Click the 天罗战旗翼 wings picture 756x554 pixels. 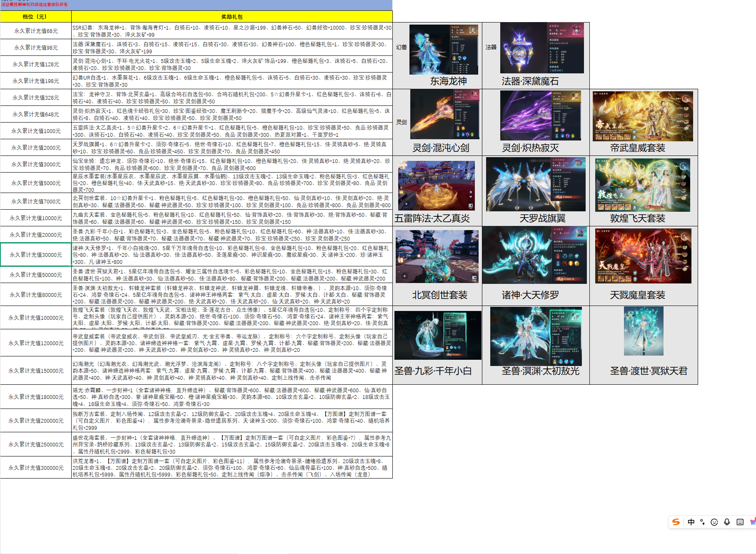(536, 184)
